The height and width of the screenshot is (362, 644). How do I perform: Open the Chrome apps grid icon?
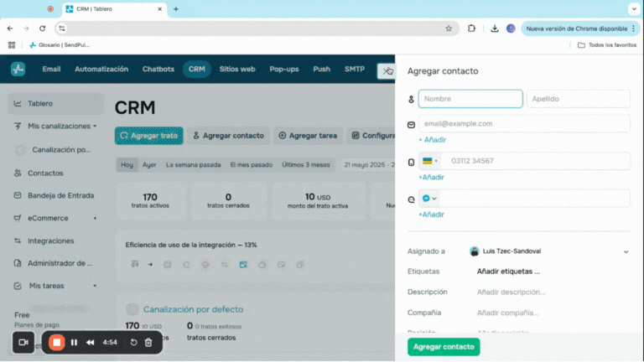pos(12,44)
